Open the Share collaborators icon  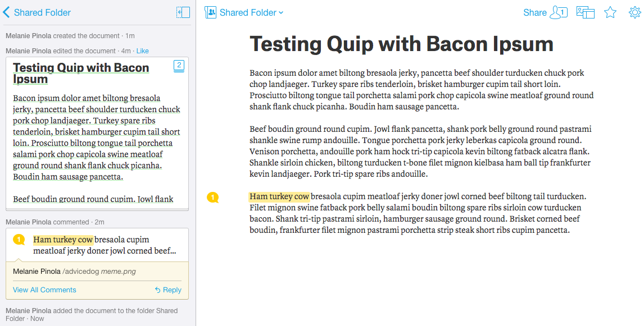[x=558, y=12]
